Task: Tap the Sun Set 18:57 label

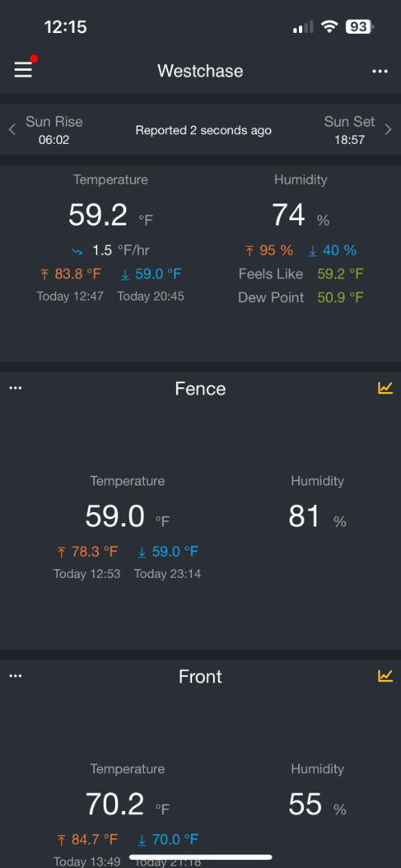Action: click(350, 130)
